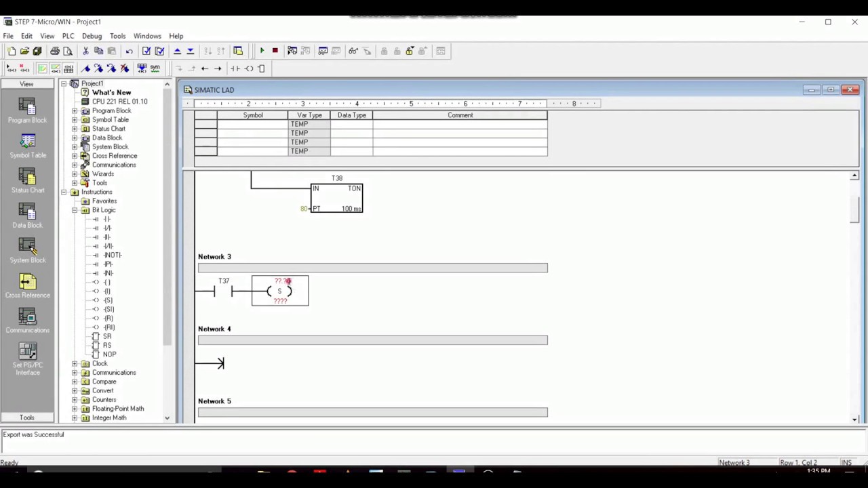Open Cross Reference from the View bar
This screenshot has height=488, width=868.
pos(27,286)
